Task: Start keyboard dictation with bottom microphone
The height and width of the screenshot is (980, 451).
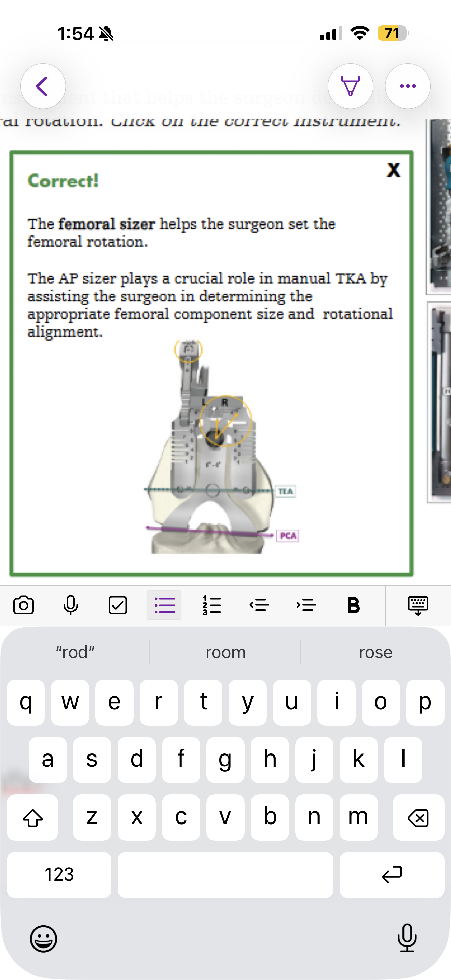Action: (407, 938)
